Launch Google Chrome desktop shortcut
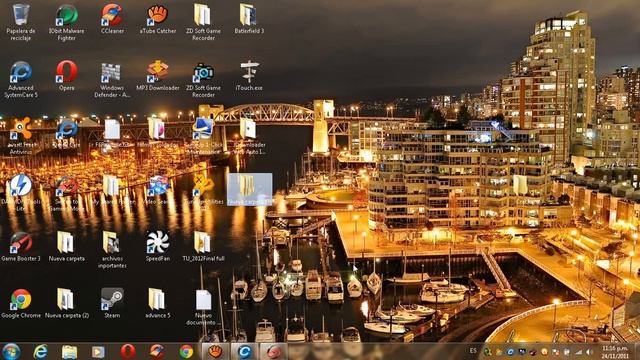This screenshot has height=360, width=640. click(21, 303)
